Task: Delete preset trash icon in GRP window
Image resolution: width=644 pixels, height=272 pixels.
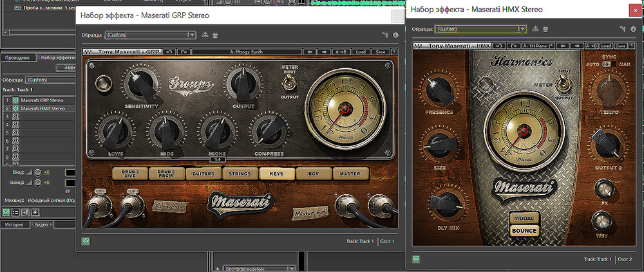Action: click(215, 35)
